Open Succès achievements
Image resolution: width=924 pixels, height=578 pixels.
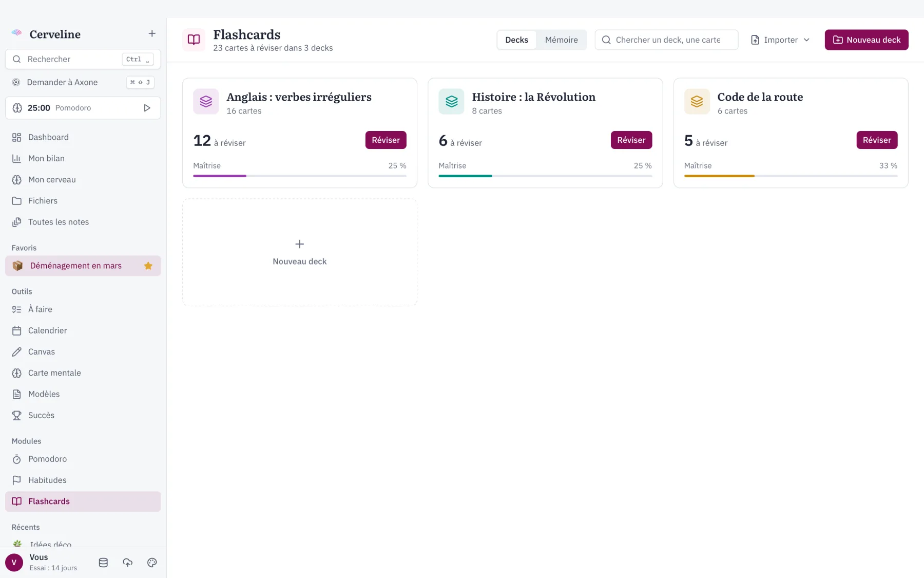tap(83, 415)
